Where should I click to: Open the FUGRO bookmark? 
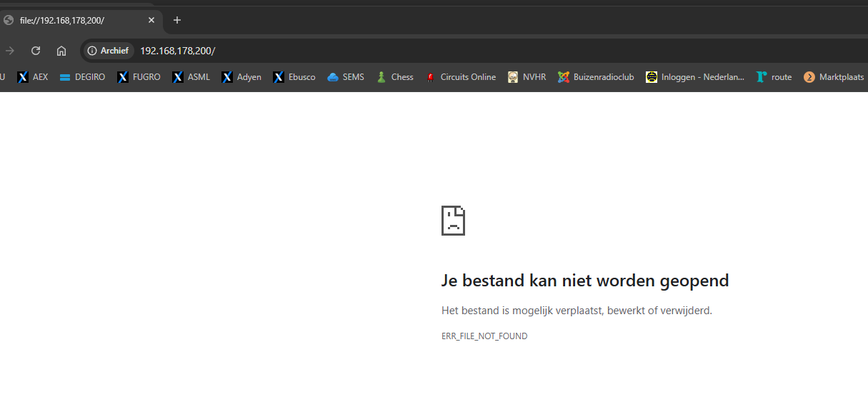click(x=139, y=77)
